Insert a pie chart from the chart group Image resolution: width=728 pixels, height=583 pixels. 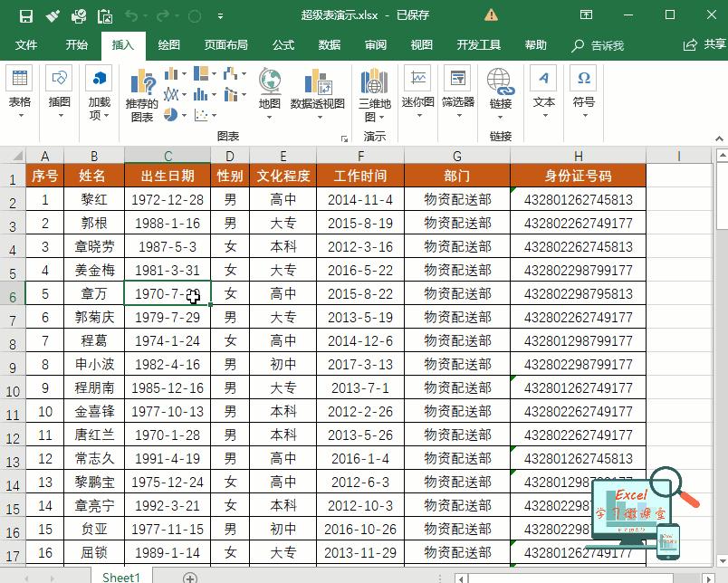point(169,112)
